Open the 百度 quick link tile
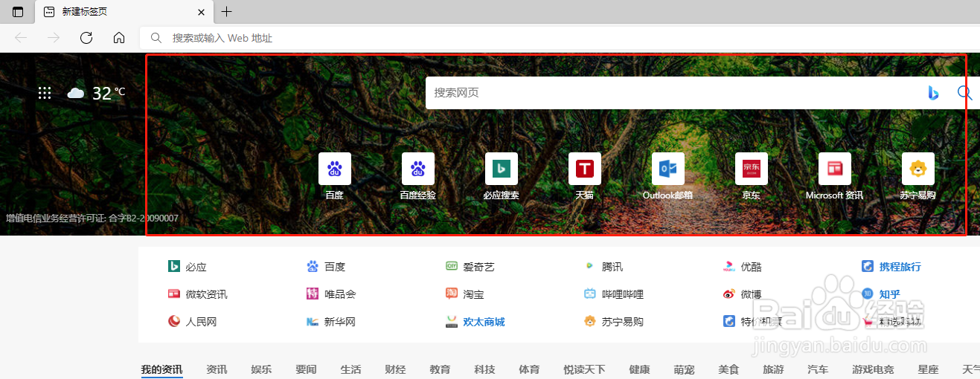Image resolution: width=980 pixels, height=379 pixels. coord(335,177)
